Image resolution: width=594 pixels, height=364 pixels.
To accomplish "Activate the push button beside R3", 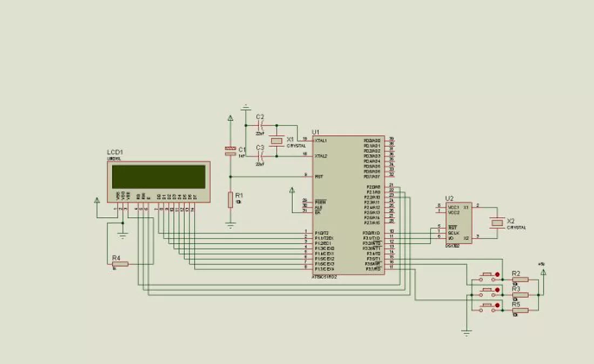I will click(488, 292).
